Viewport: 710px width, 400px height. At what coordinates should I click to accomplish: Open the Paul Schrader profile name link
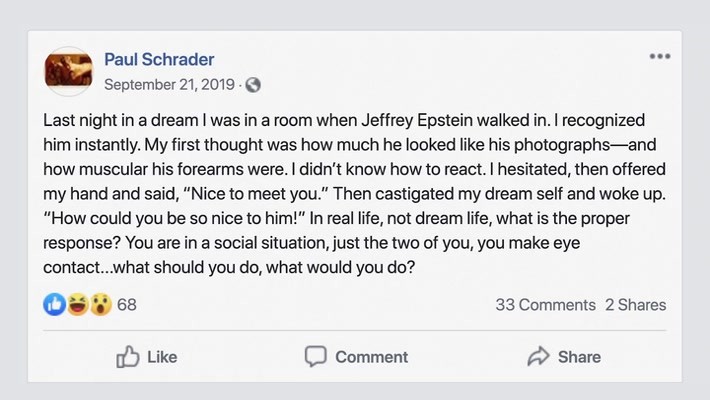pos(159,59)
